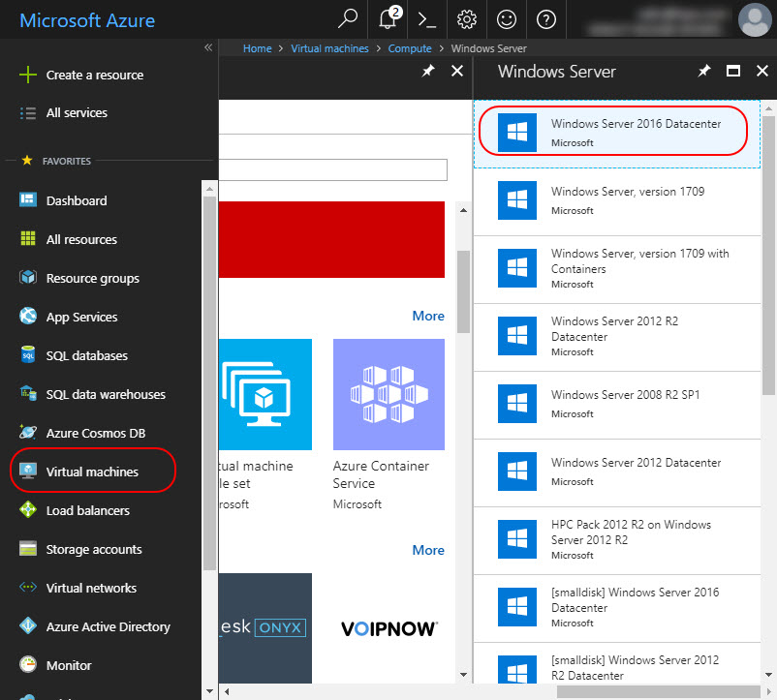Select Windows Server, version 1709 with Containers
Viewport: 777px width, 700px height.
(617, 269)
